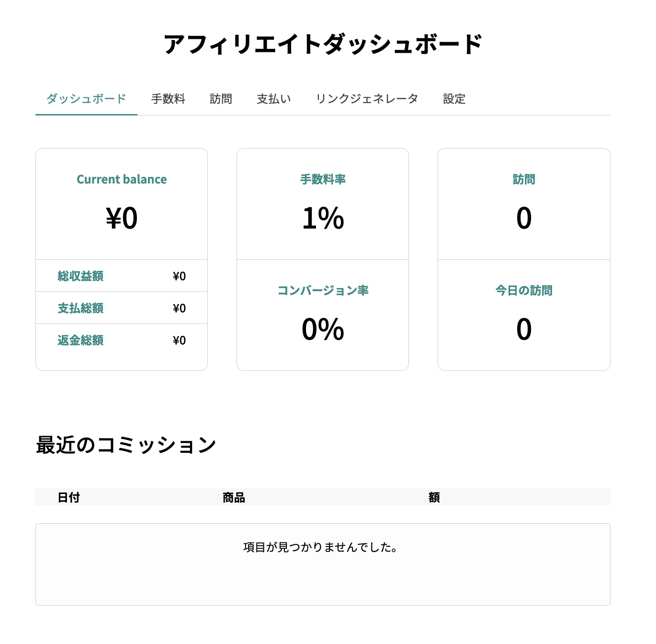Image resolution: width=656 pixels, height=644 pixels.
Task: Click the コンバージョン率 label
Action: point(323,290)
